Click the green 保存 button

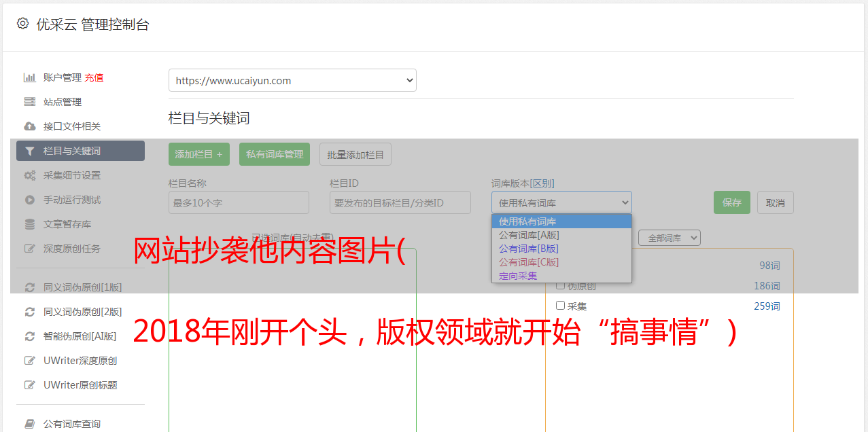point(732,202)
